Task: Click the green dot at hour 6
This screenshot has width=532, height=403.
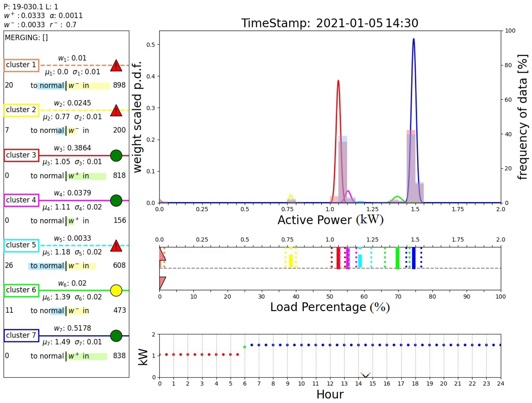Action: point(245,347)
